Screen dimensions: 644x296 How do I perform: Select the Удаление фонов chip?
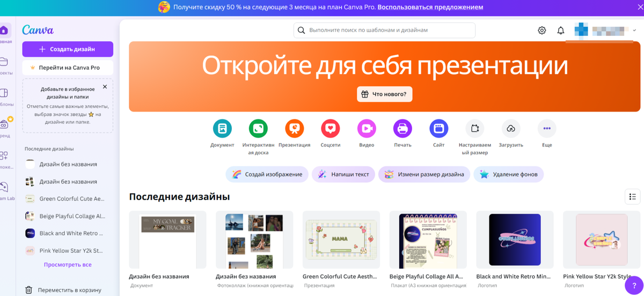(x=509, y=174)
